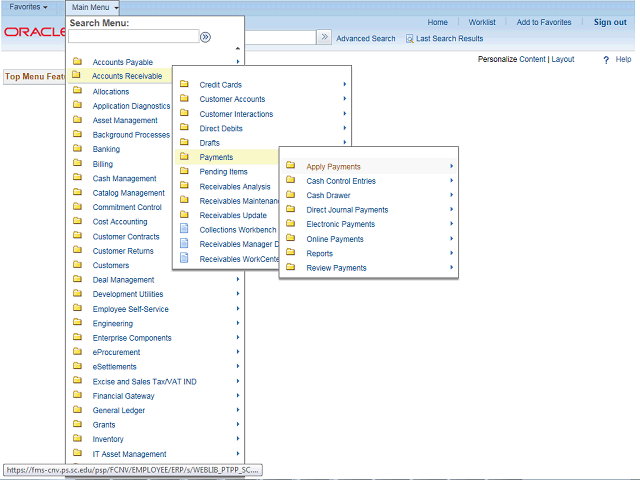The width and height of the screenshot is (640, 480).
Task: Open Electronic Payments menu entry
Action: click(x=340, y=224)
